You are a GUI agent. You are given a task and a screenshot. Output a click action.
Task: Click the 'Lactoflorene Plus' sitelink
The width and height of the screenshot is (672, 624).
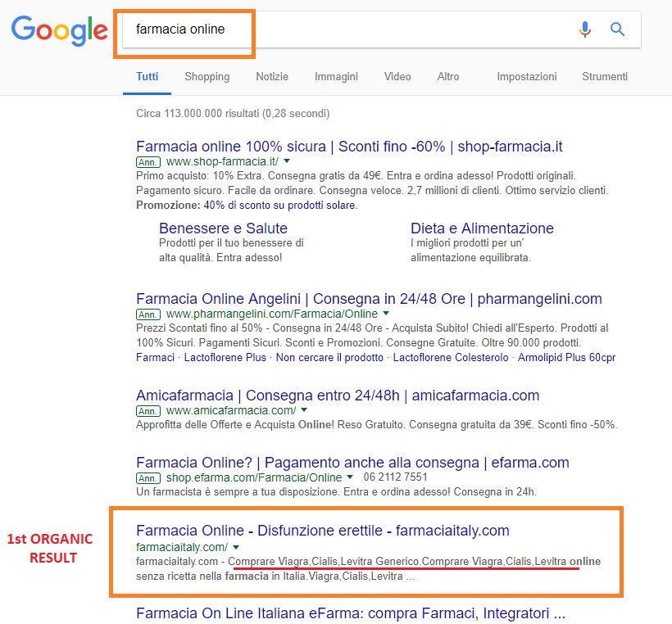pos(225,357)
